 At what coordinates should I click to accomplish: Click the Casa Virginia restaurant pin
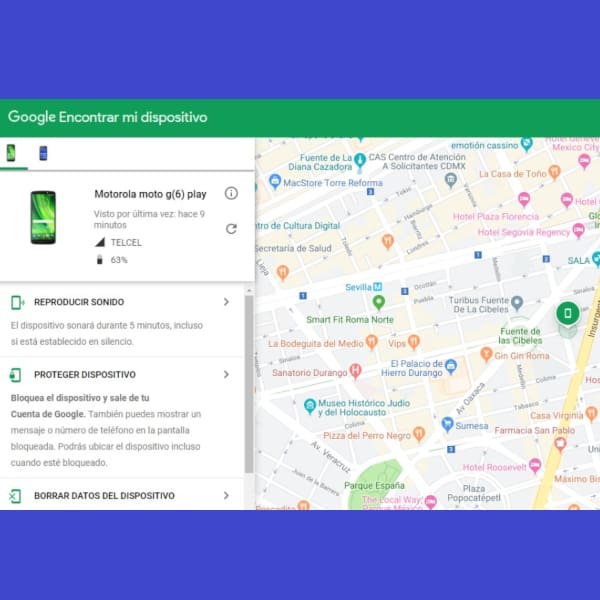[x=591, y=414]
